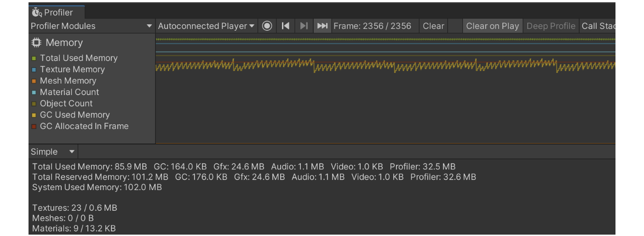This screenshot has height=236, width=644.
Task: Toggle Texture Memory blue legend square
Action: click(x=34, y=70)
